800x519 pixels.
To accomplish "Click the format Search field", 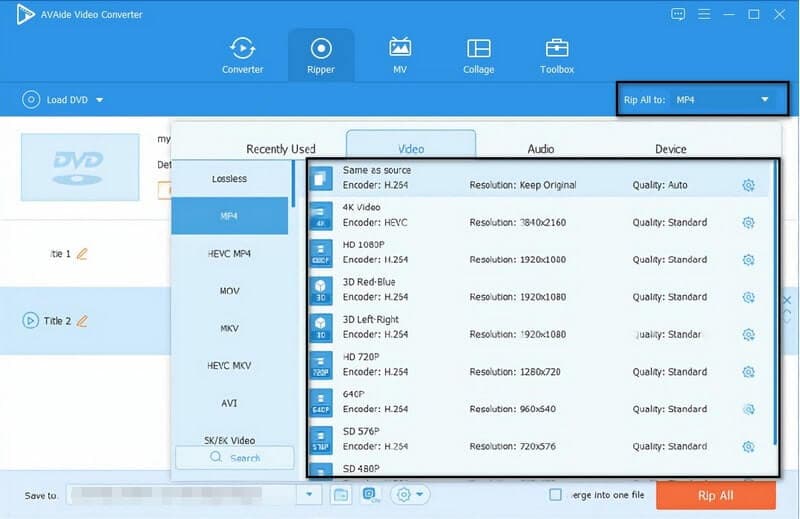I will coord(235,457).
